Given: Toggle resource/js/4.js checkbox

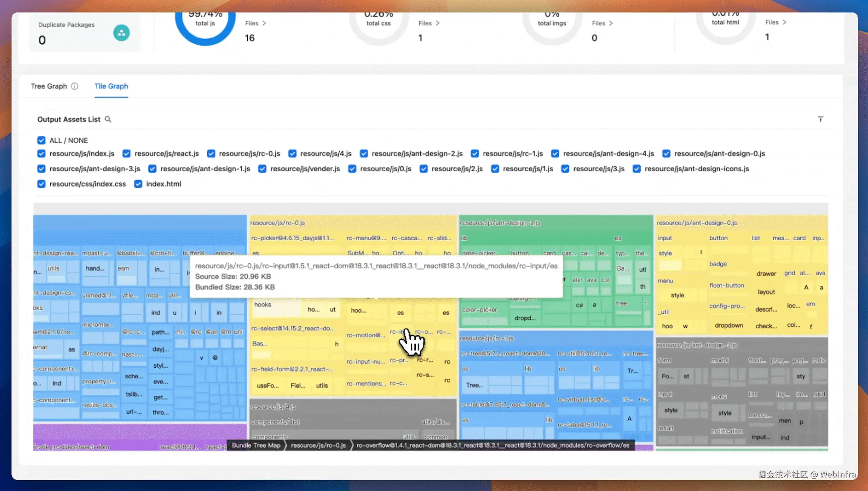Looking at the screenshot, I should click(x=293, y=154).
